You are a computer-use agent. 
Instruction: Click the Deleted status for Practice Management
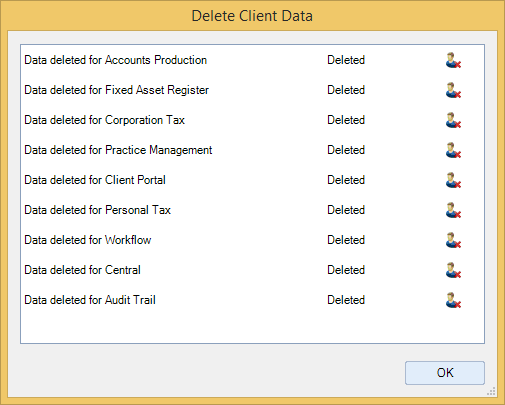tap(346, 150)
